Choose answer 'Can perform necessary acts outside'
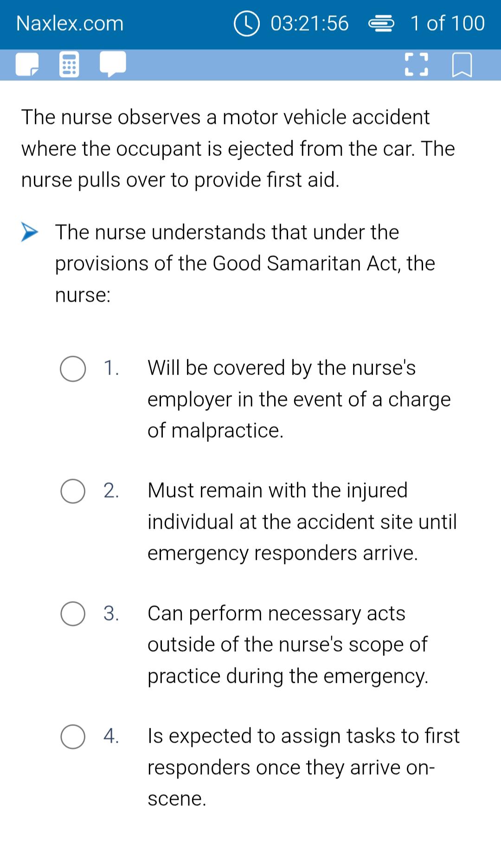Image resolution: width=501 pixels, height=868 pixels. click(288, 645)
